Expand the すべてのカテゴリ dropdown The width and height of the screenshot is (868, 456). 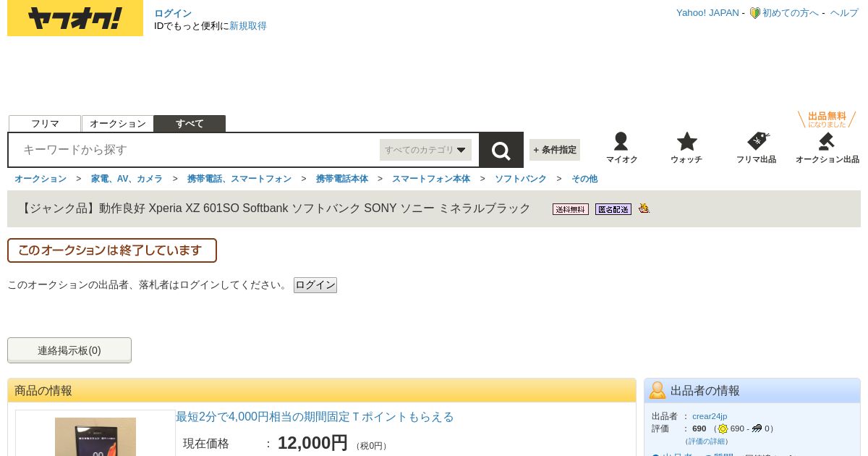(x=425, y=150)
